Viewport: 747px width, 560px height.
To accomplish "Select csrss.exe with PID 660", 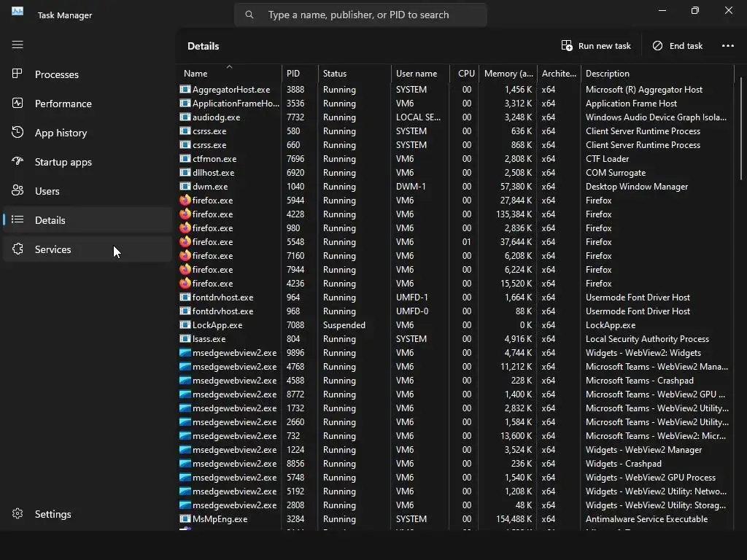I will [455, 145].
